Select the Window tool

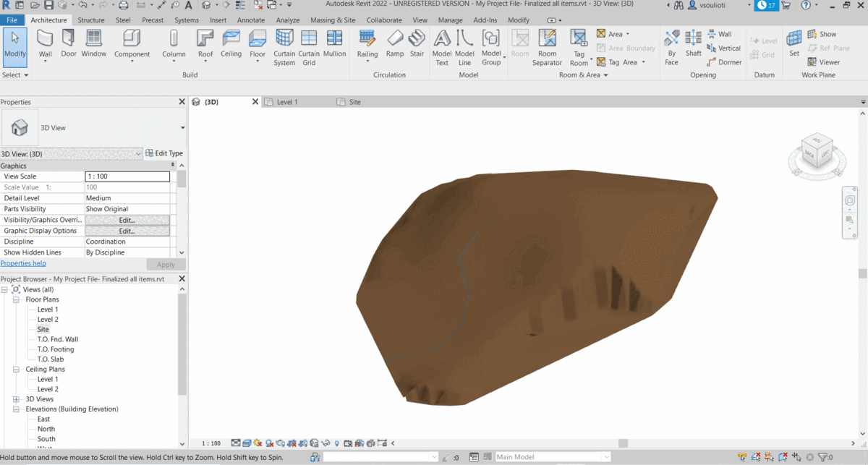tap(94, 43)
